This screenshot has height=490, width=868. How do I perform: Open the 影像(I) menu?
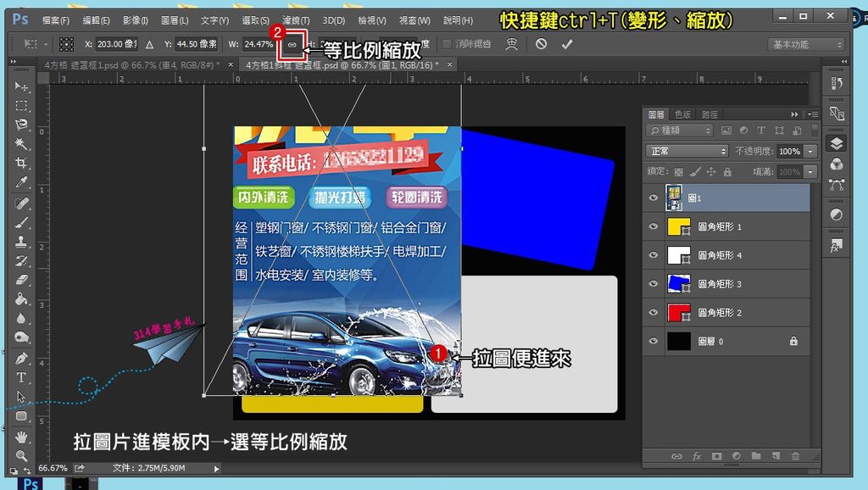[x=135, y=20]
